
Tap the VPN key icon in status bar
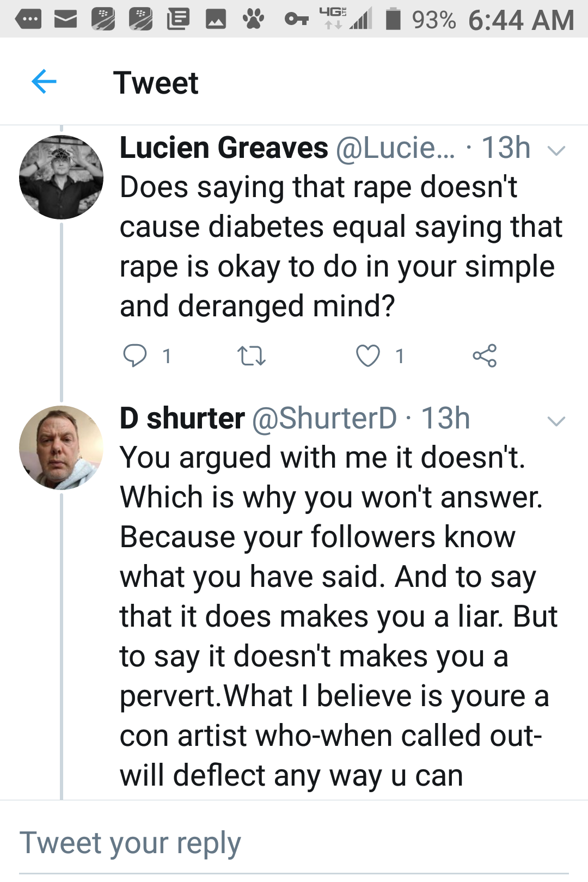click(x=296, y=20)
